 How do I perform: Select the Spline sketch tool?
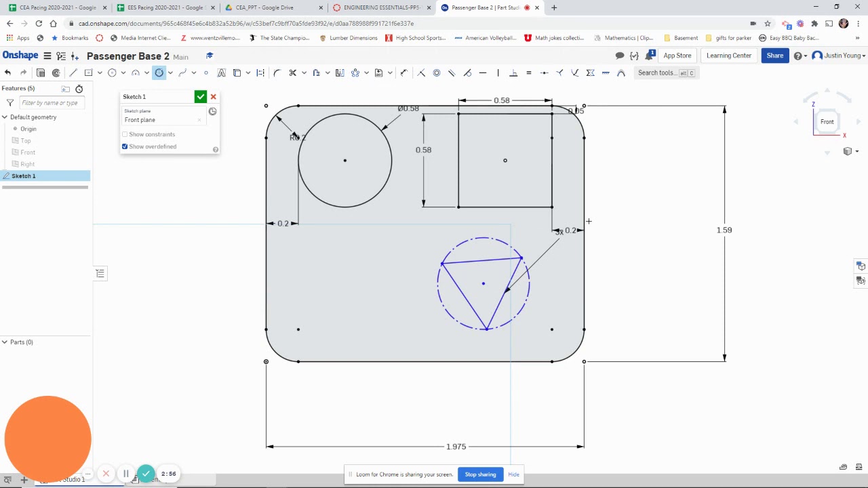point(182,73)
